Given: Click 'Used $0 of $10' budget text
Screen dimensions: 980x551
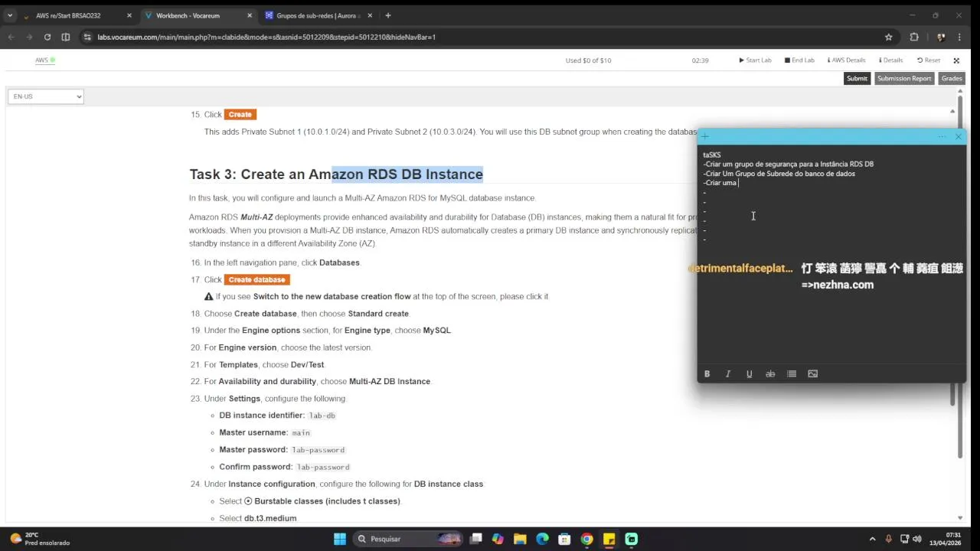Looking at the screenshot, I should tap(588, 60).
